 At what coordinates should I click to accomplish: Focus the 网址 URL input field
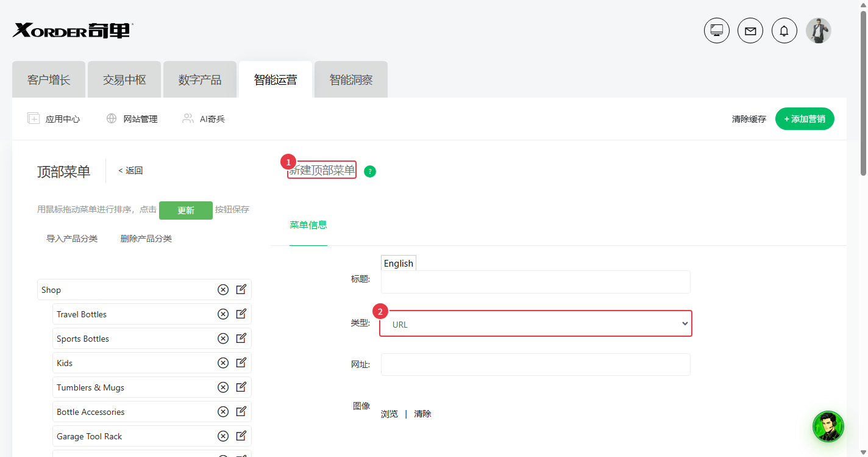536,364
